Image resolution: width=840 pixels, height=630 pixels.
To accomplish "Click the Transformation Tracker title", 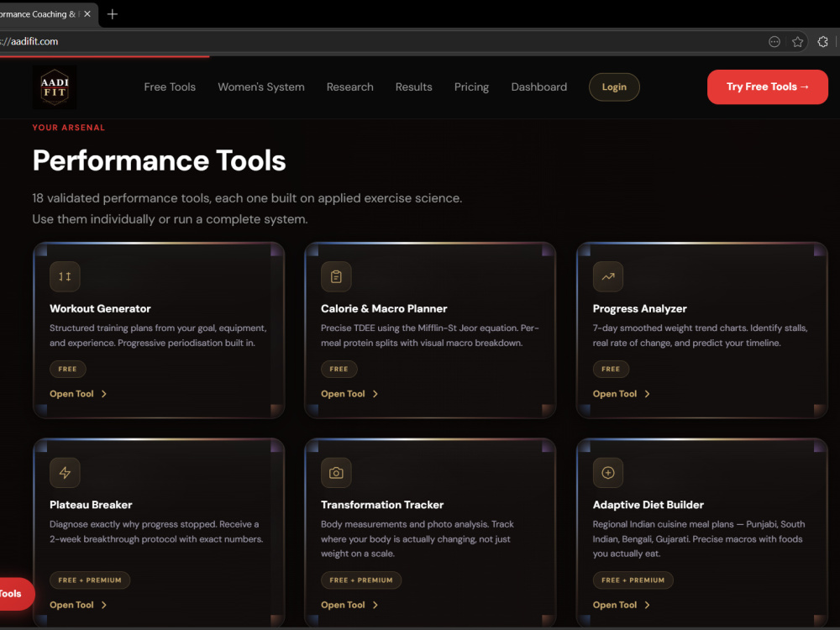I will click(x=382, y=505).
